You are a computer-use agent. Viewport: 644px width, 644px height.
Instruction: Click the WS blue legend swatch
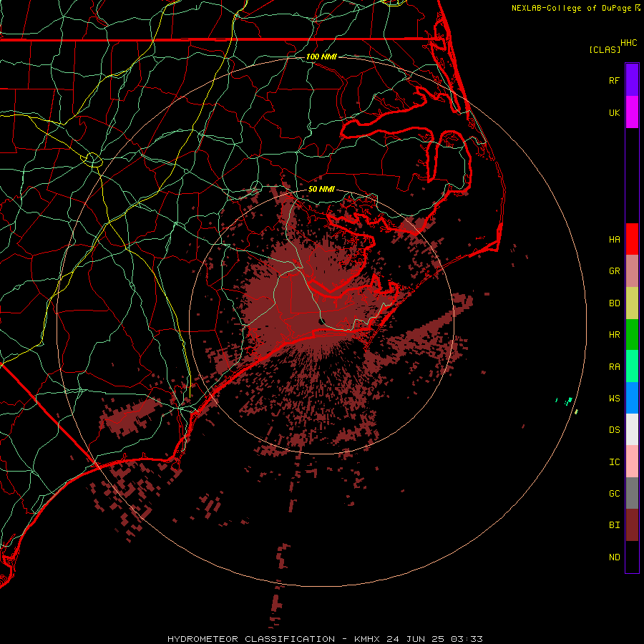(632, 398)
